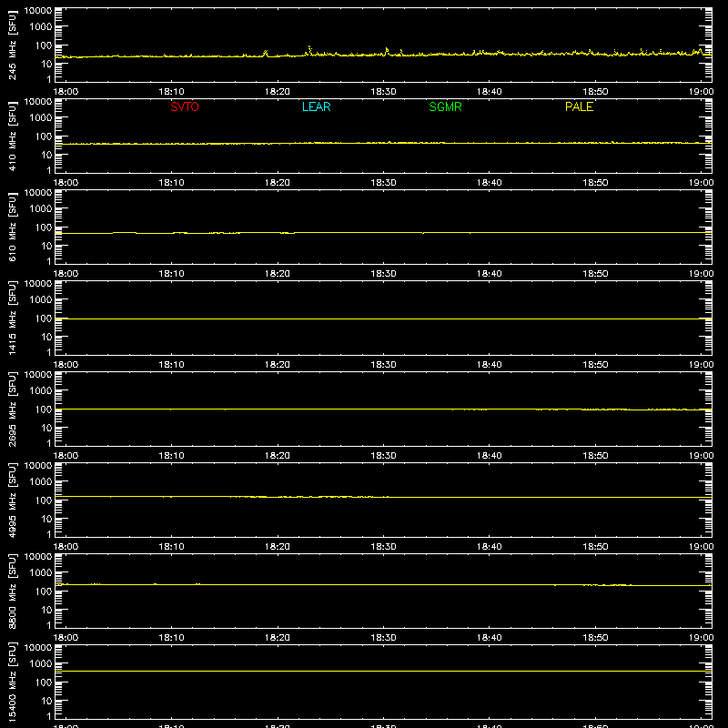Click the red SVTO station label
The width and height of the screenshot is (728, 728).
[185, 106]
